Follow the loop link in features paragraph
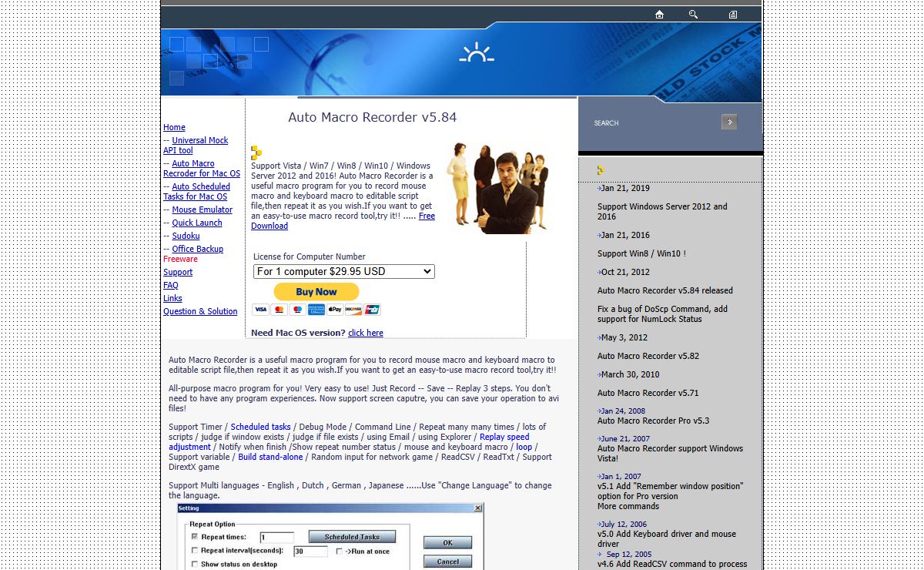Screen dimensions: 924x570 tap(524, 447)
